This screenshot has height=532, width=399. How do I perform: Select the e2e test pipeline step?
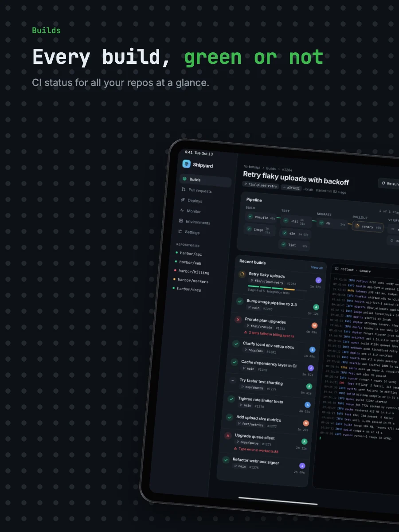pos(295,233)
